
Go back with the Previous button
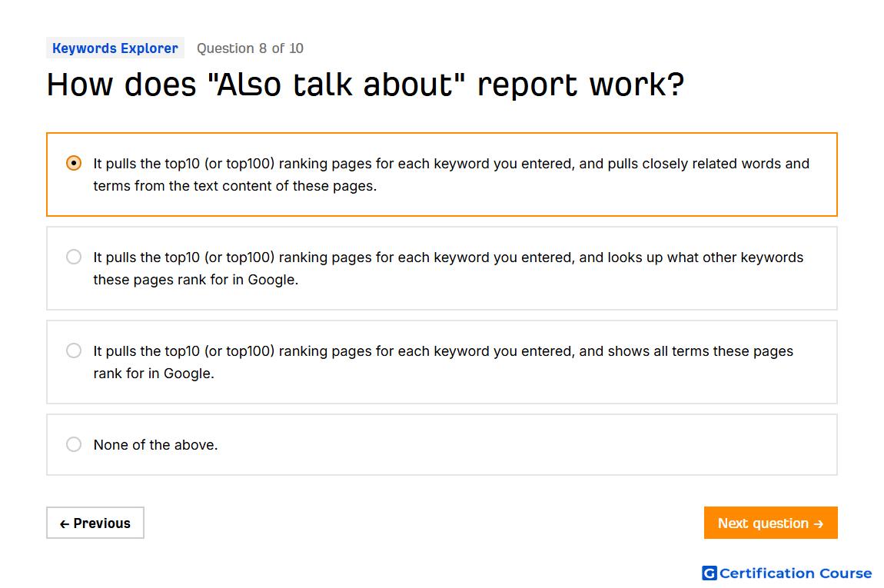(95, 523)
